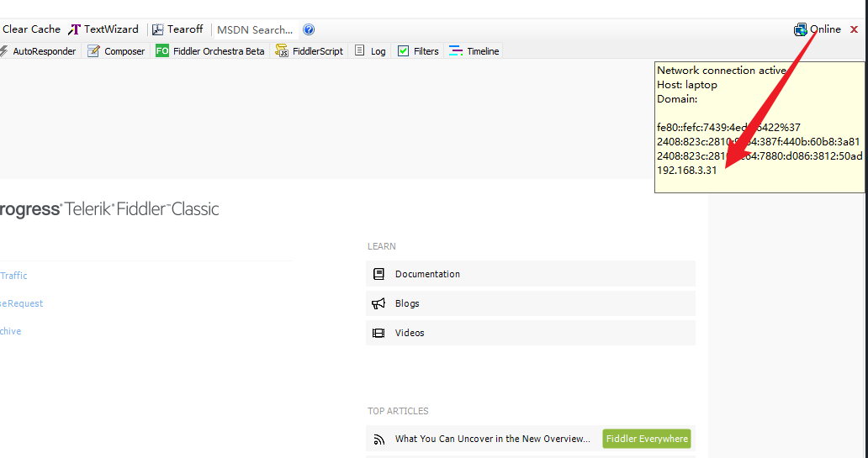Click the RSS feed icon beside article
The width and height of the screenshot is (868, 458).
(x=379, y=440)
